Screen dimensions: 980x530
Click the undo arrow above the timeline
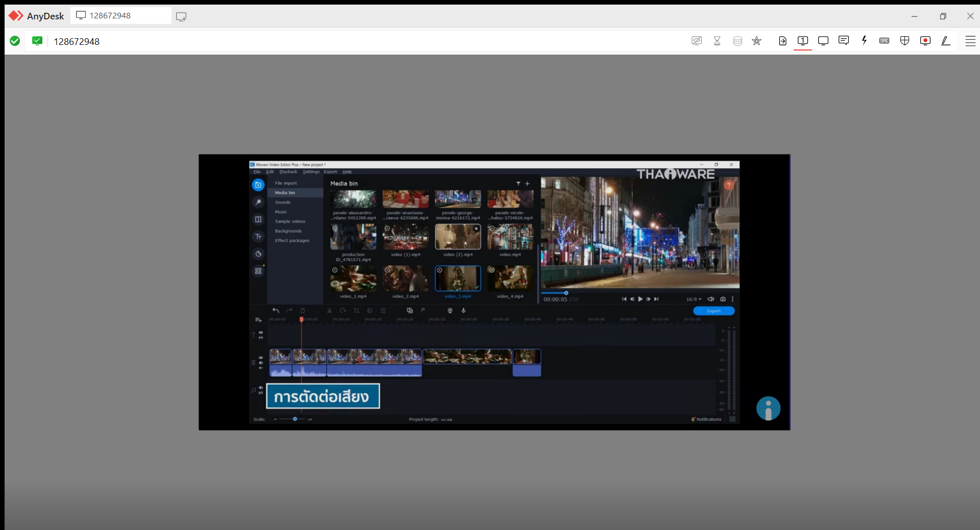(276, 311)
